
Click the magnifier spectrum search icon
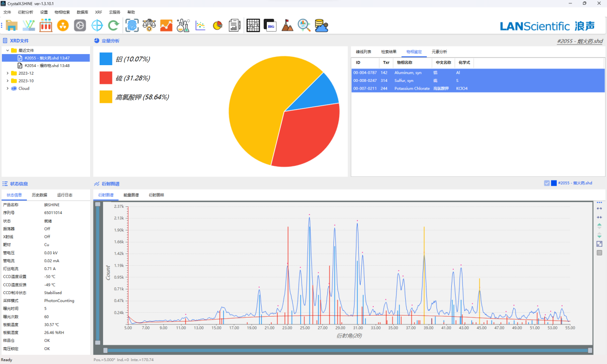tap(304, 25)
